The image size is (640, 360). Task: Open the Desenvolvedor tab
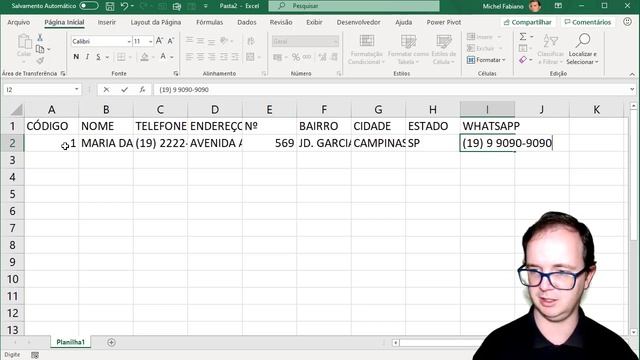coord(358,22)
